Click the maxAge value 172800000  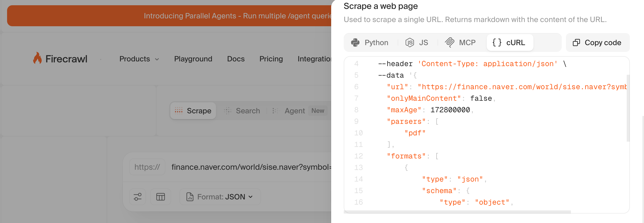point(450,110)
